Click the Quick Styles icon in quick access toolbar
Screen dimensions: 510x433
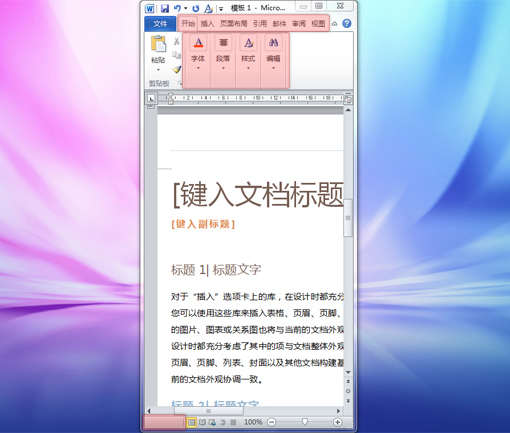pyautogui.click(x=208, y=8)
